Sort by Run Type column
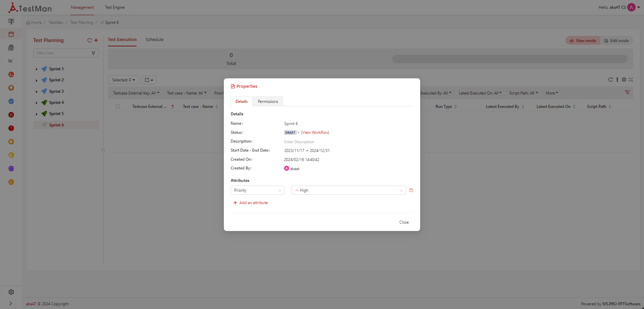Screen dimensions: 644x309 point(446,107)
